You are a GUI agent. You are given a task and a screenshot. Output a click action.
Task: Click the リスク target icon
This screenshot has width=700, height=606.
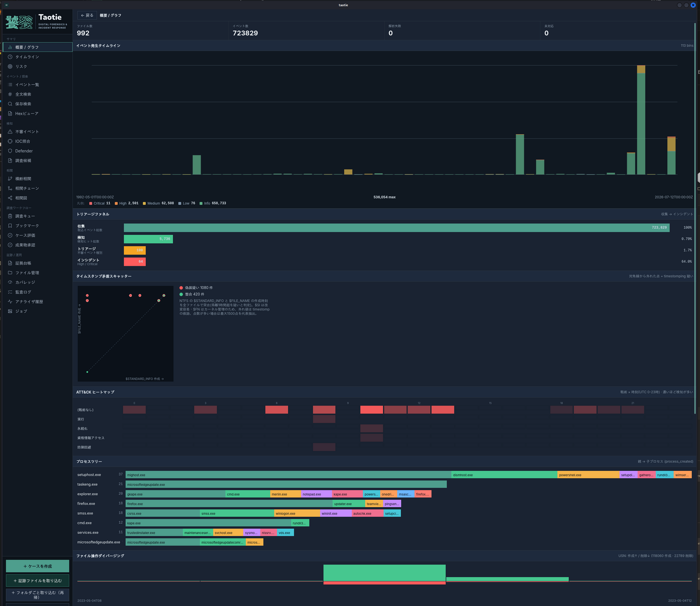(10, 66)
